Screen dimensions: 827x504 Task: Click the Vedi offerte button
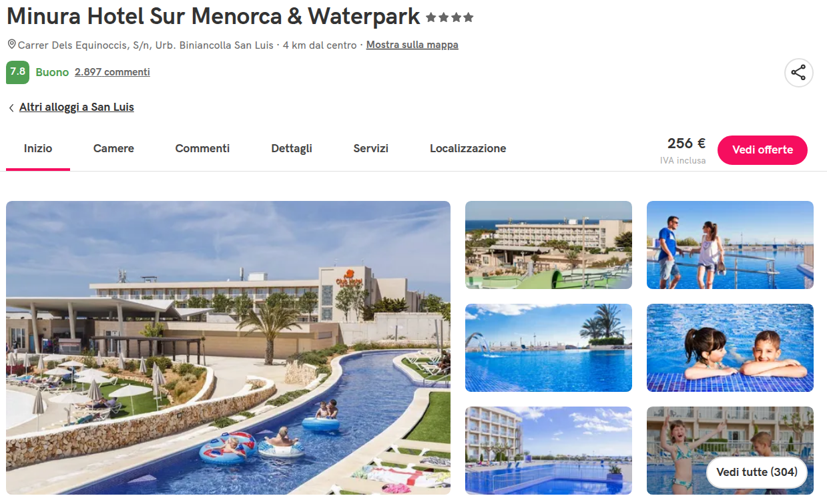pos(762,150)
